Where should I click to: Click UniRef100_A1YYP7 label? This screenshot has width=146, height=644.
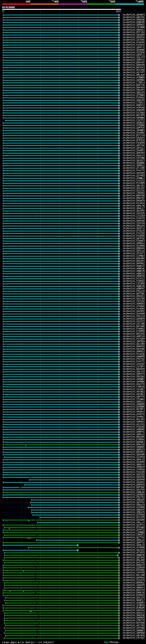133,72
